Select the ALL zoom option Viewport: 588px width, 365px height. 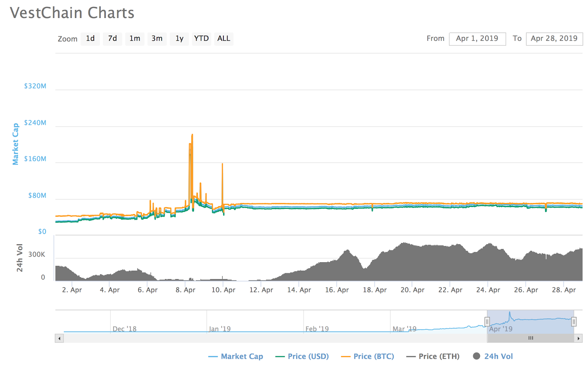pyautogui.click(x=224, y=39)
